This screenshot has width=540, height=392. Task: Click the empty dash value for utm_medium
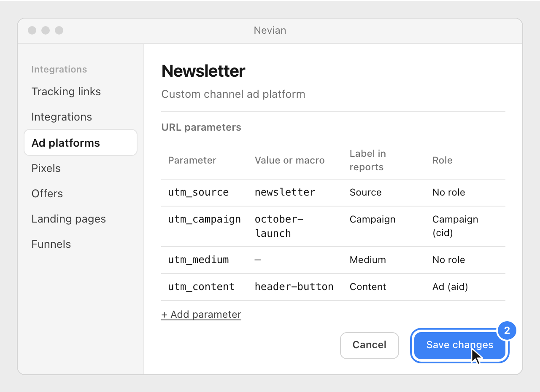point(258,260)
